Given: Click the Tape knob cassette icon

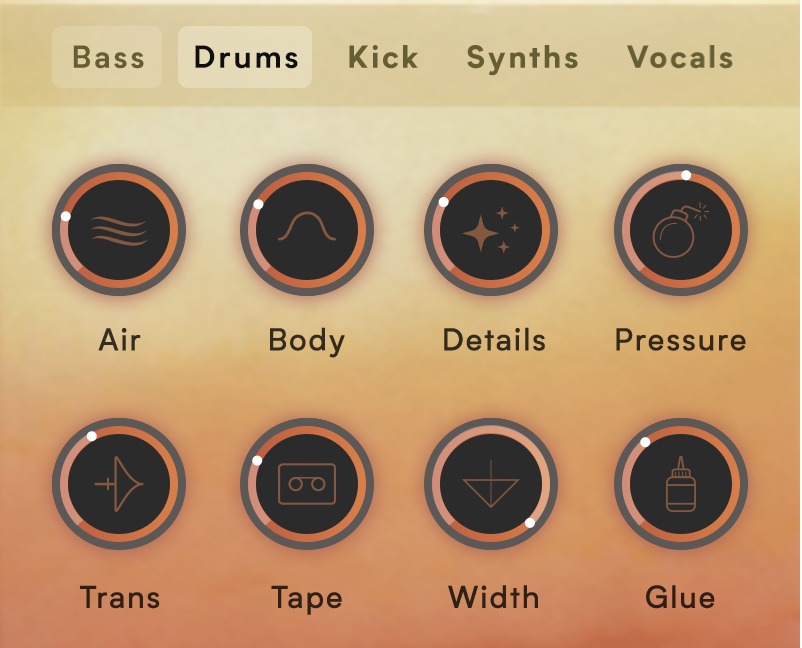Looking at the screenshot, I should click(307, 483).
